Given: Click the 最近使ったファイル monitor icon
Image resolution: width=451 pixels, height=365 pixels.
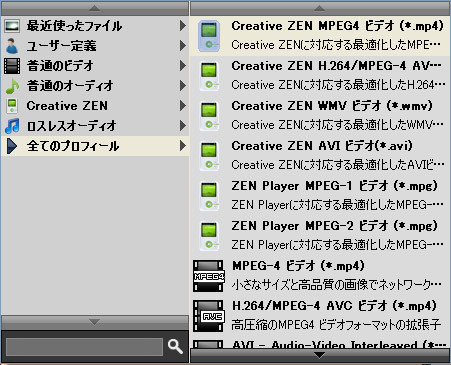Looking at the screenshot, I should 12,26.
